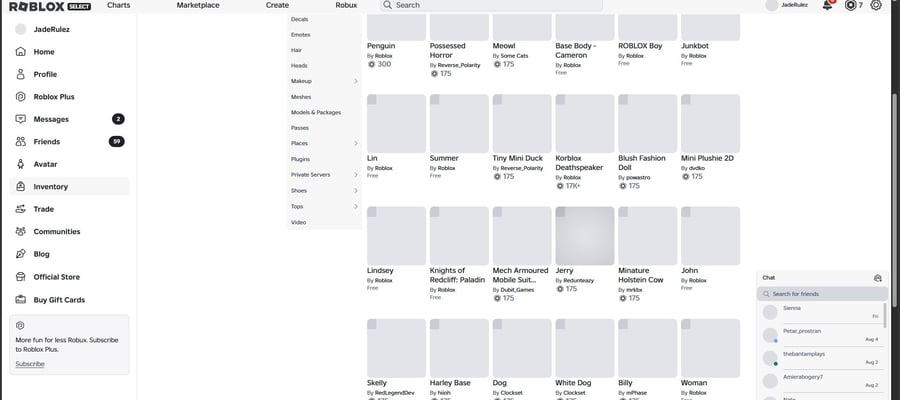Open the Blush Fashion Doll thumbnail
The height and width of the screenshot is (400, 900).
click(647, 123)
